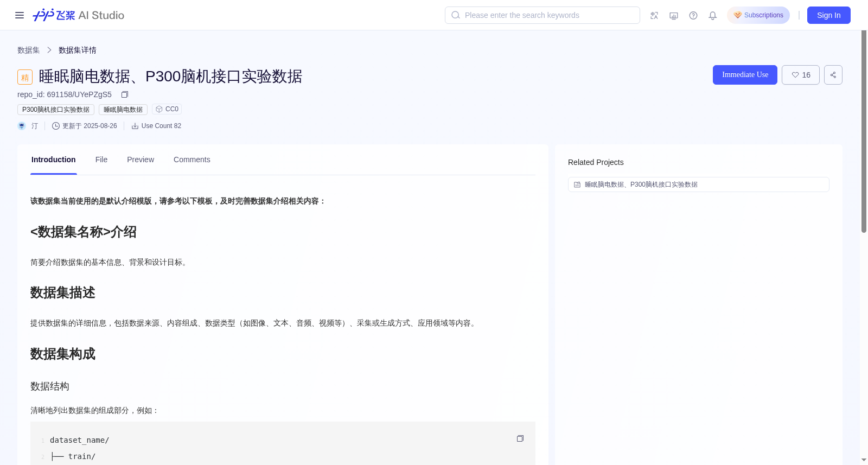Click the Immediate Use button
Screen dimensions: 868x465
tap(745, 75)
